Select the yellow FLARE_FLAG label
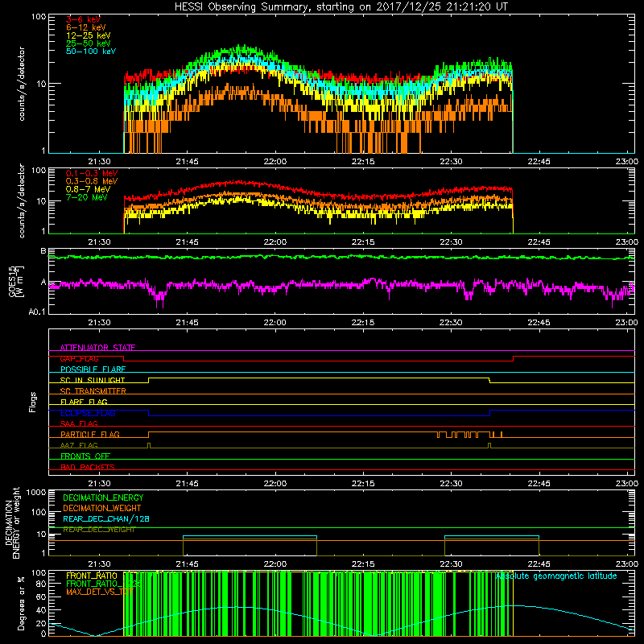 point(84,402)
